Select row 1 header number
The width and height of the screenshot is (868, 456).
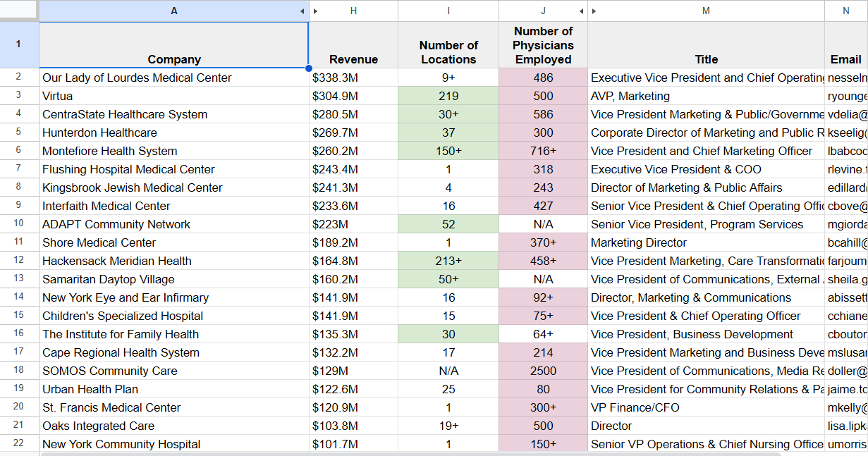(19, 44)
